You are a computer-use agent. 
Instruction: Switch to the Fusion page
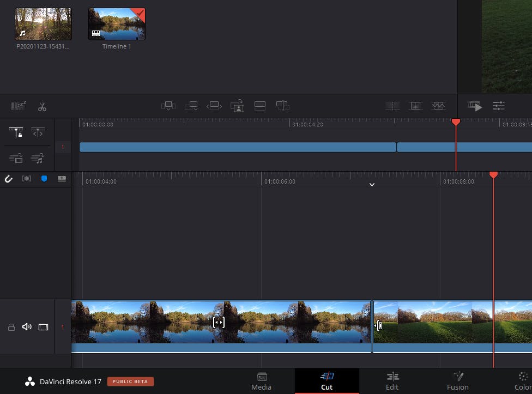[457, 381]
